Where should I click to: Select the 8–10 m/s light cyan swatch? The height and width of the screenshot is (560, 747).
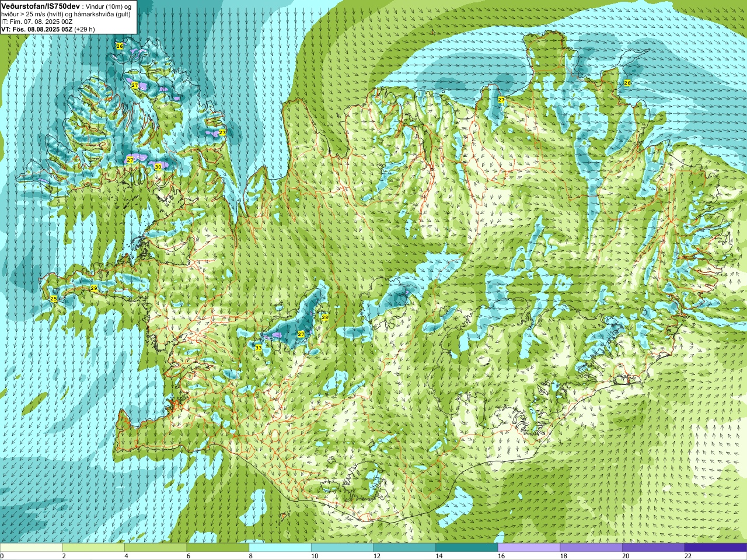pos(280,548)
